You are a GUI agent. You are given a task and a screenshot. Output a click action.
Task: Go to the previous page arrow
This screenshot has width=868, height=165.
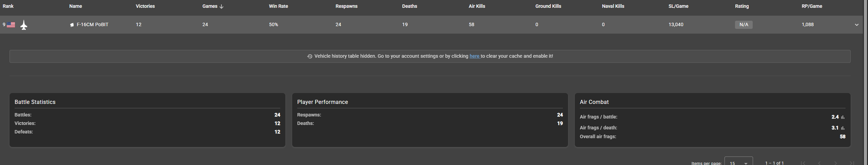coord(819,163)
